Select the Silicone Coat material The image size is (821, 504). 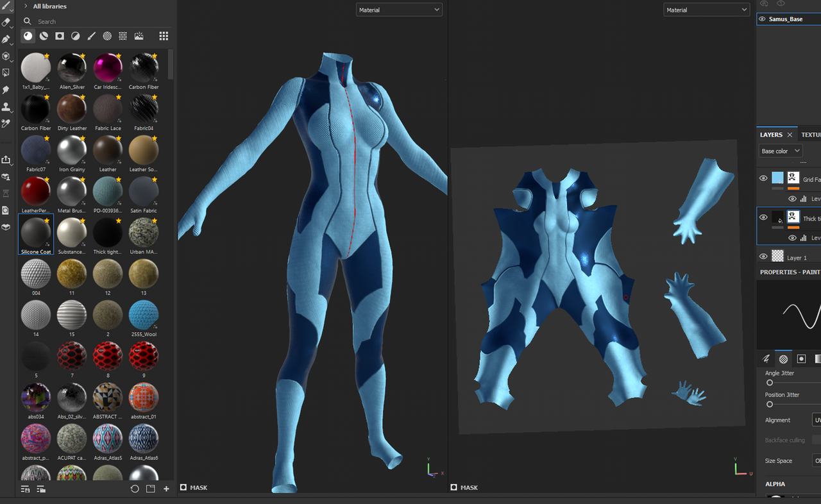(x=36, y=235)
